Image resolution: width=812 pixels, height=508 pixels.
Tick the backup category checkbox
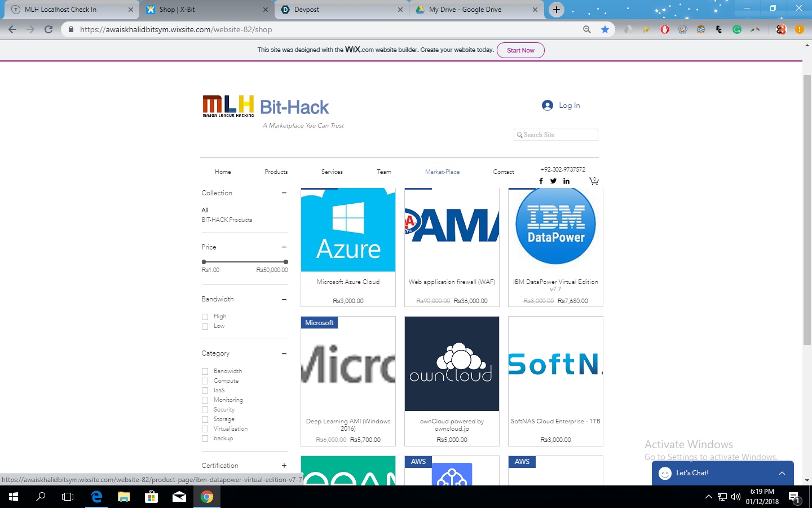205,439
